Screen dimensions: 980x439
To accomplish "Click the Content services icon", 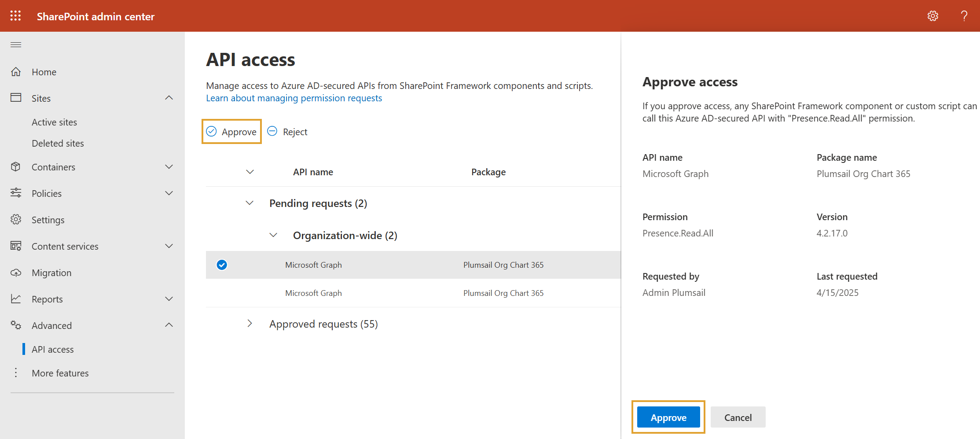I will click(x=16, y=246).
